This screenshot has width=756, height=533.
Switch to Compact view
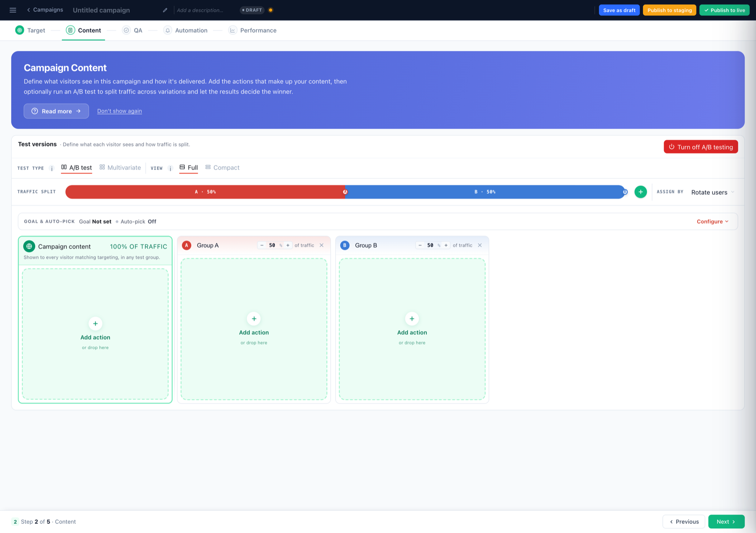[x=222, y=167]
